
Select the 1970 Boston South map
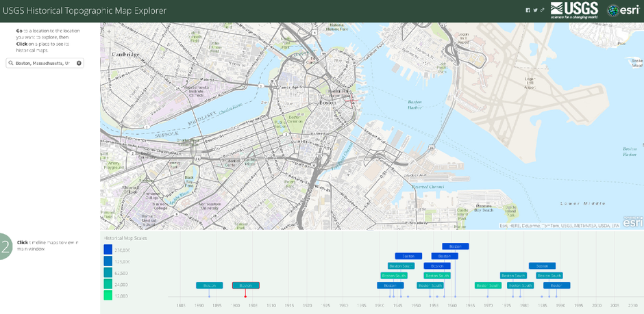488,285
